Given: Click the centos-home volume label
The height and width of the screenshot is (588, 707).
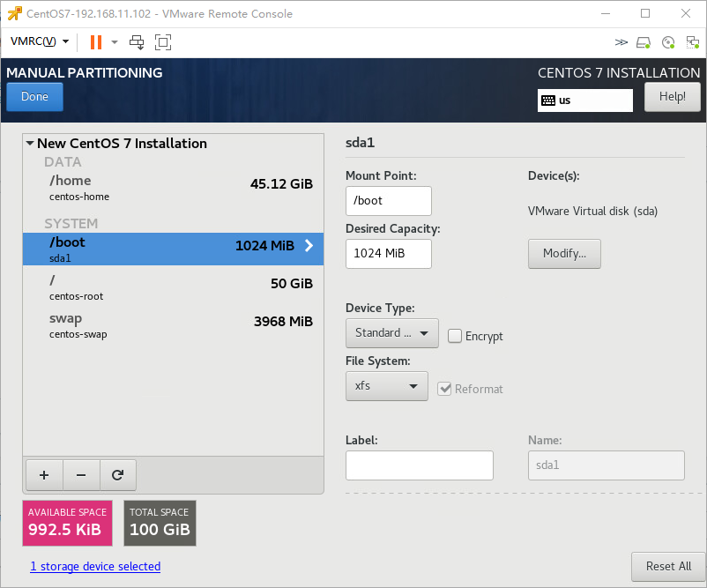Looking at the screenshot, I should [79, 197].
